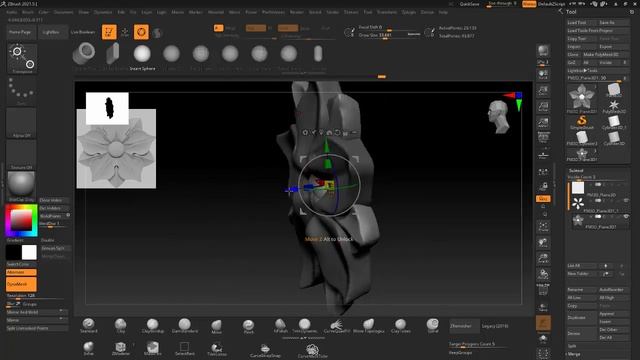Toggle Groups for DynaMesh
This screenshot has height=360, width=640.
tap(29, 304)
